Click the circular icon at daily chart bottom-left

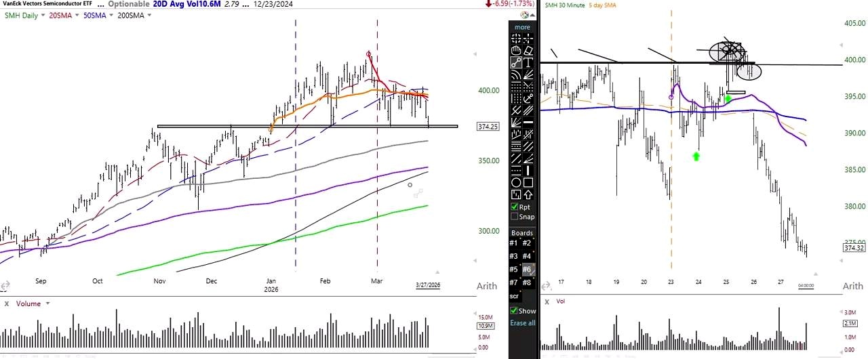point(5,286)
